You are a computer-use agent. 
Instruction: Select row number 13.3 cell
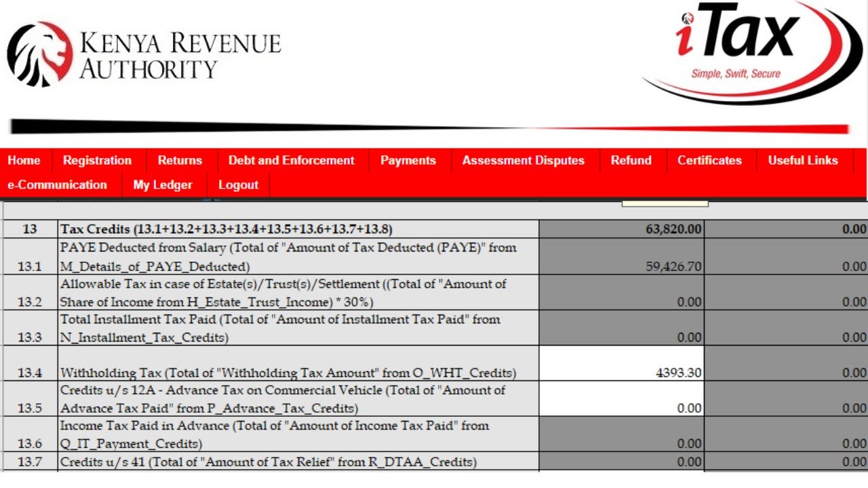pos(30,328)
